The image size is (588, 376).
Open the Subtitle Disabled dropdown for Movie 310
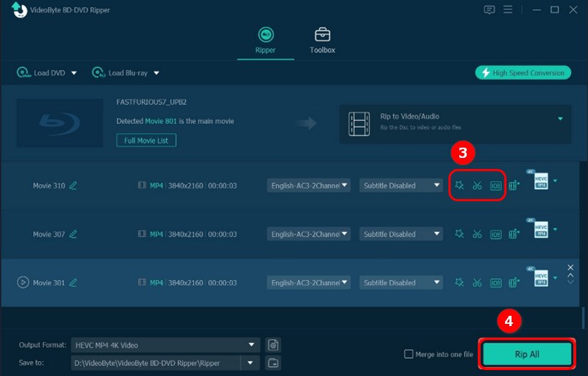pos(401,186)
